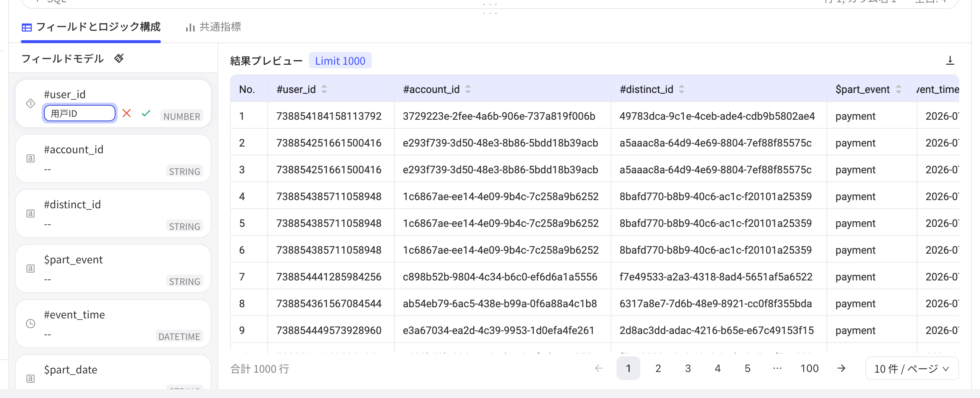The width and height of the screenshot is (980, 398).
Task: Click payment cell in row 9
Action: tap(855, 330)
